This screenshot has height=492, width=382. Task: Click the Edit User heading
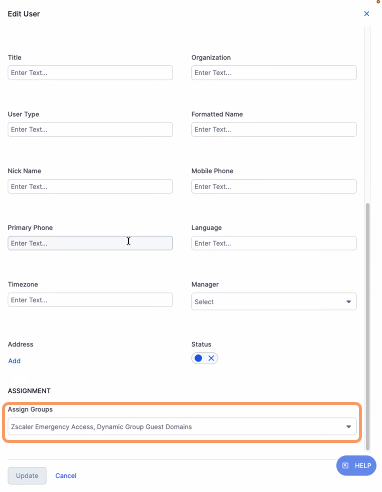click(x=24, y=14)
